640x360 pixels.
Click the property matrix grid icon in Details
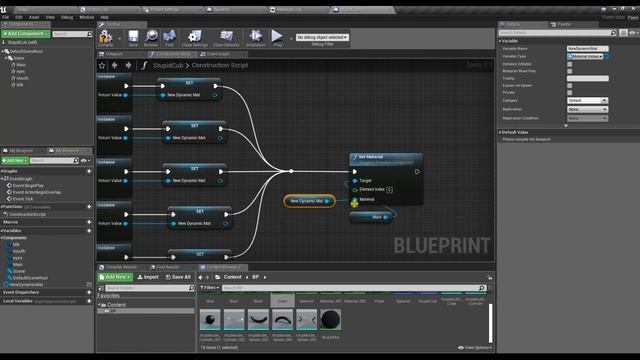(x=623, y=33)
